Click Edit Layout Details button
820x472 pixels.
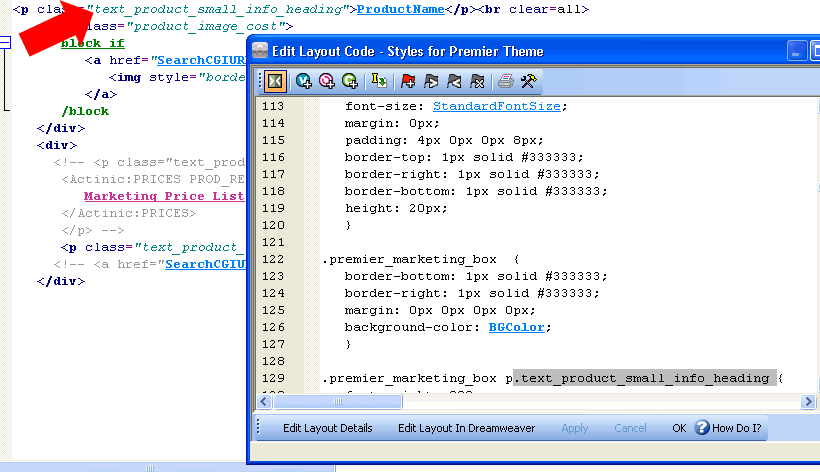(327, 428)
